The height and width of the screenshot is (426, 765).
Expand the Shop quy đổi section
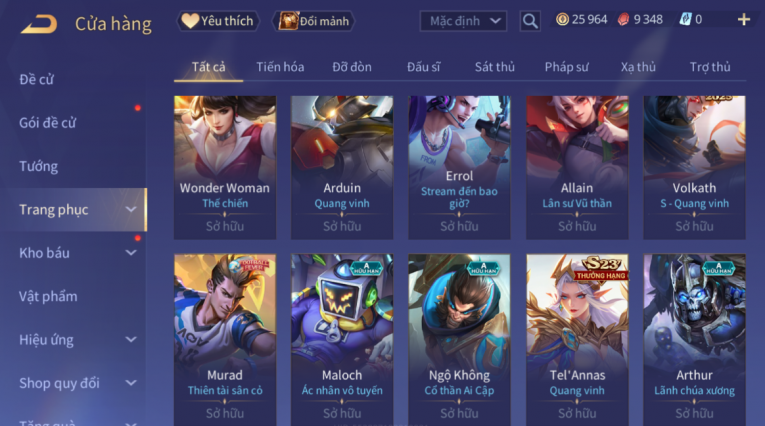(x=131, y=383)
